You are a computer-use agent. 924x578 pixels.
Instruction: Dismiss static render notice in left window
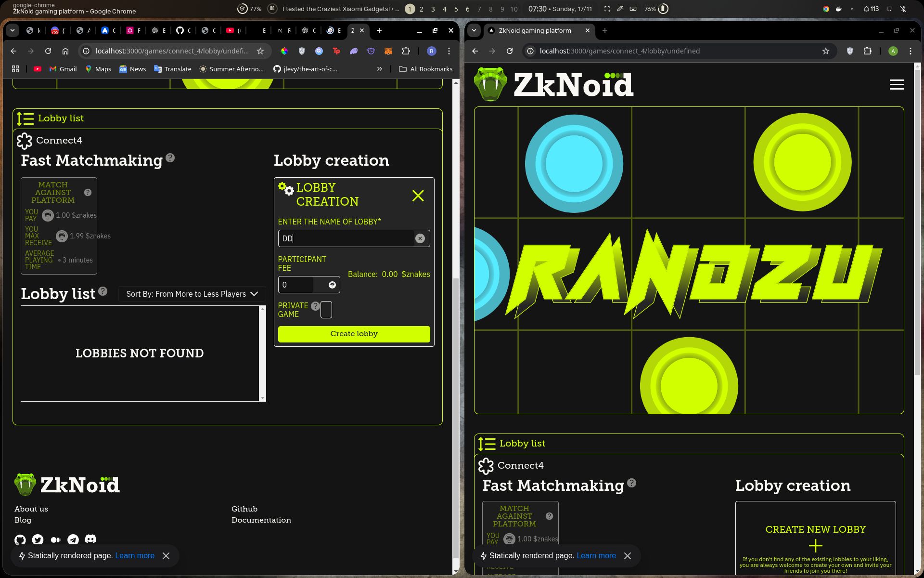click(x=166, y=556)
